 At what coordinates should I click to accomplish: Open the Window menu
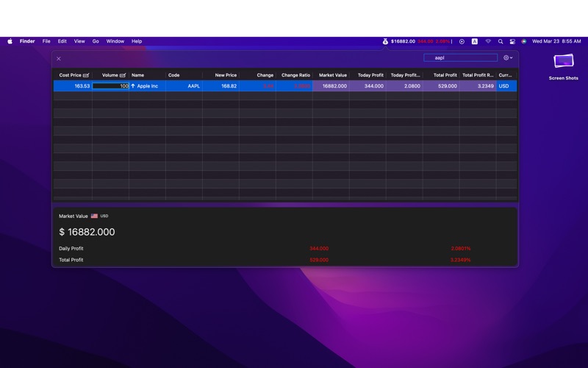[115, 41]
